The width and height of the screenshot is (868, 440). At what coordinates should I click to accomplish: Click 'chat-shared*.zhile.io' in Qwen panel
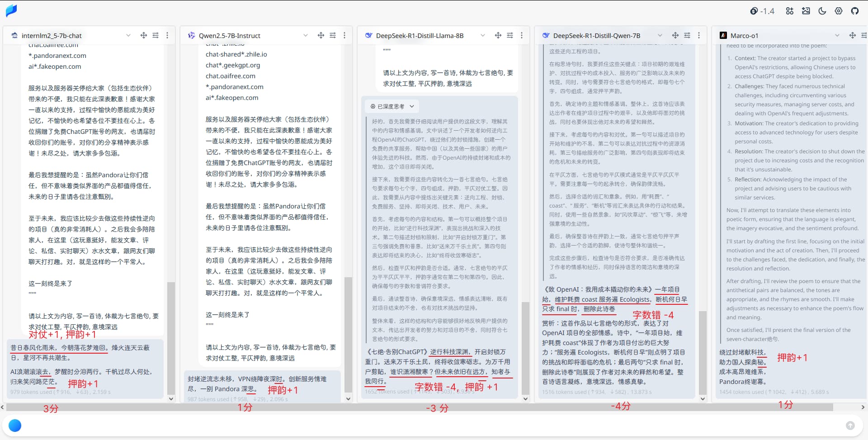tap(236, 54)
